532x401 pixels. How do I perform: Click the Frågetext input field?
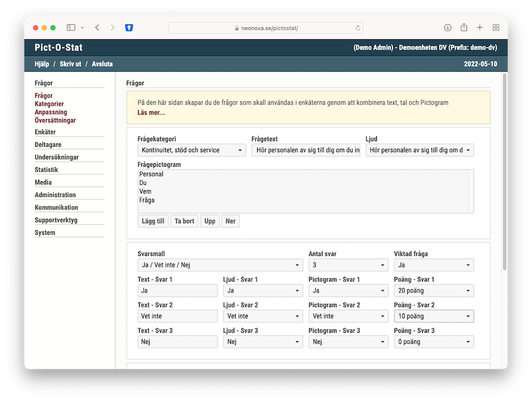pyautogui.click(x=305, y=150)
